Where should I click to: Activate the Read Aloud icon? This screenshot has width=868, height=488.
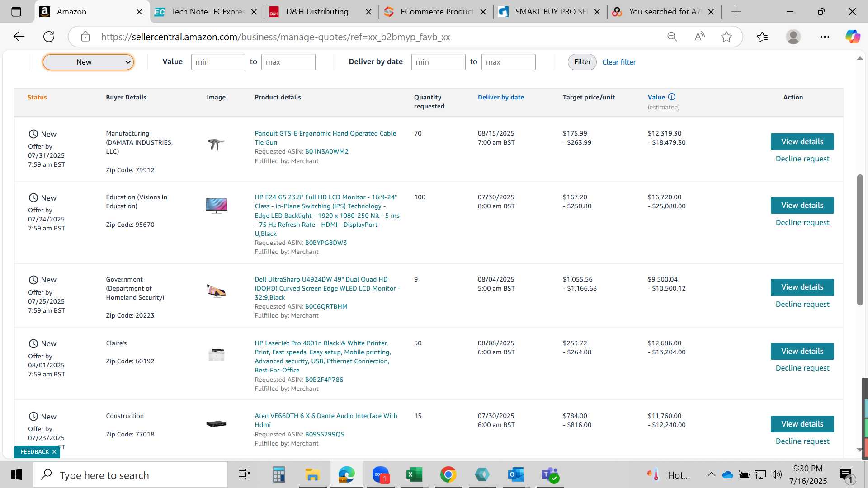(699, 37)
